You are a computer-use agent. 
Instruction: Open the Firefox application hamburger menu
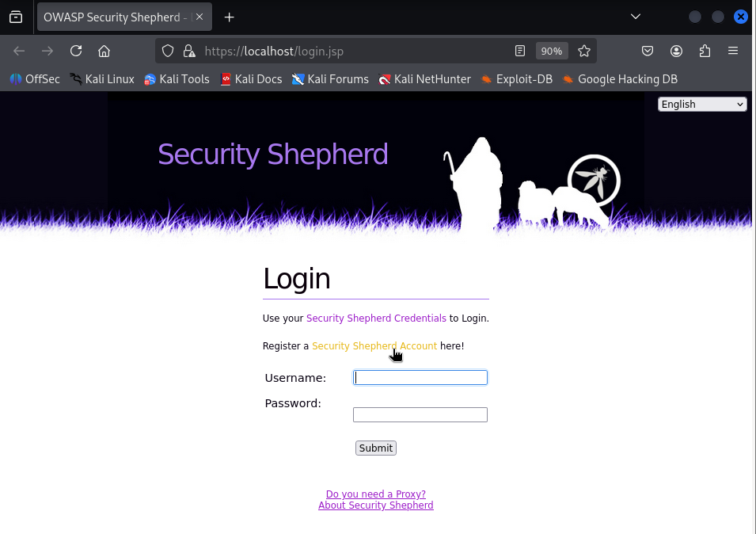click(733, 51)
